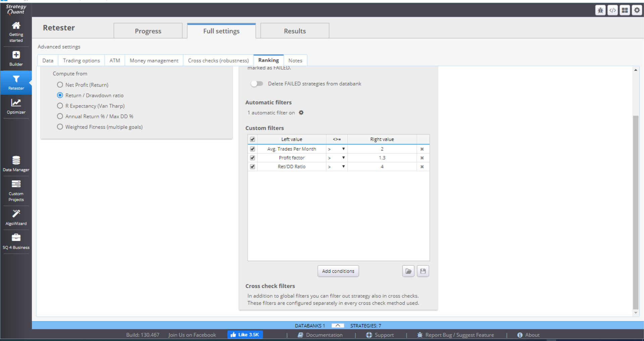Screen dimensions: 644x341
Task: Click Report Bug / Suggest Feature link
Action: tap(455, 335)
